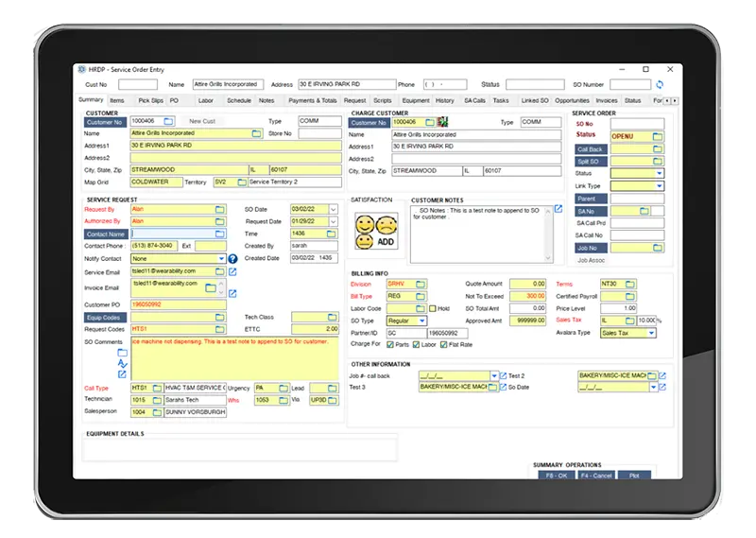The width and height of the screenshot is (756, 538).
Task: Click the Job No button
Action: click(591, 248)
